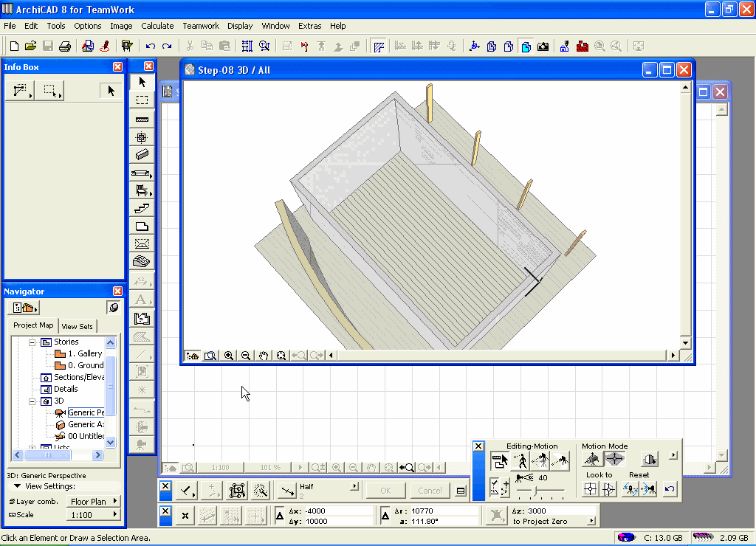Click the Cancel button in control box
The width and height of the screenshot is (756, 546).
click(x=429, y=491)
